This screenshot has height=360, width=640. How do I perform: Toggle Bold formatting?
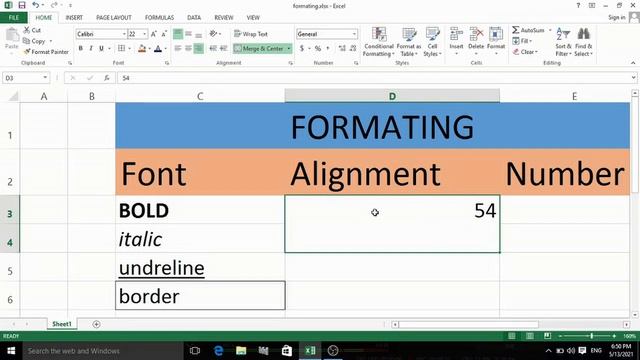[x=81, y=48]
